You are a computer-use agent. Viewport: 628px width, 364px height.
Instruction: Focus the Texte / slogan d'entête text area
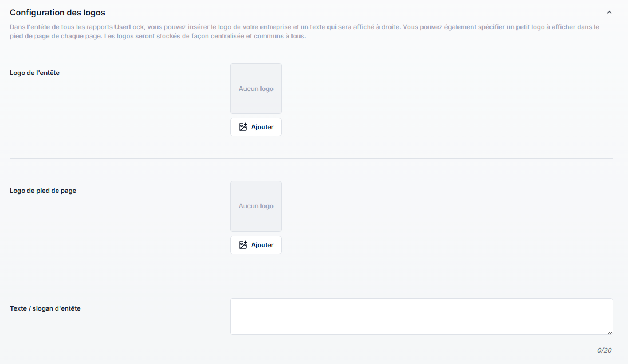tap(421, 316)
